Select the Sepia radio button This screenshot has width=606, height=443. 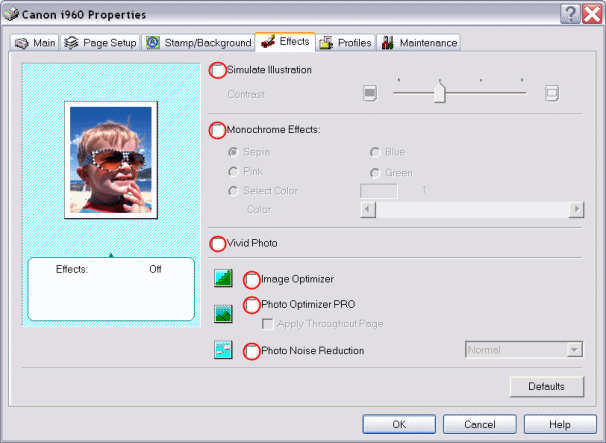tap(233, 152)
